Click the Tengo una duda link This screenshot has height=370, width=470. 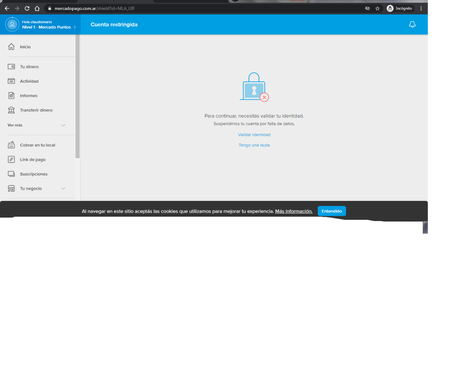pos(254,145)
